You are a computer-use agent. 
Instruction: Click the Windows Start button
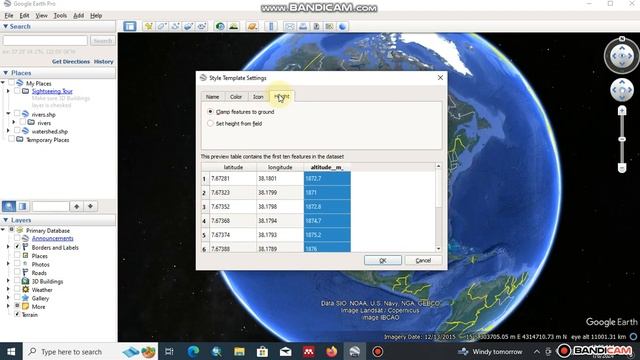coord(11,351)
